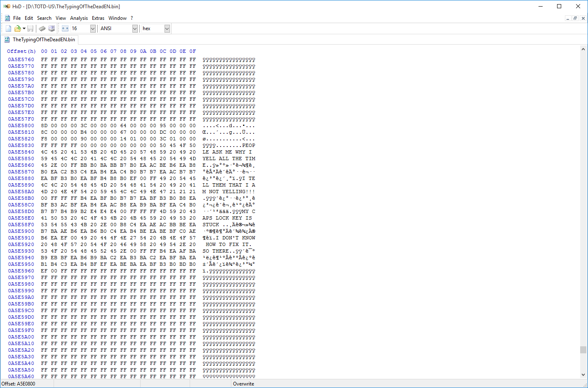Click decoded text 'LL THEM THAT I A'
The width and height of the screenshot is (588, 388).
point(229,185)
